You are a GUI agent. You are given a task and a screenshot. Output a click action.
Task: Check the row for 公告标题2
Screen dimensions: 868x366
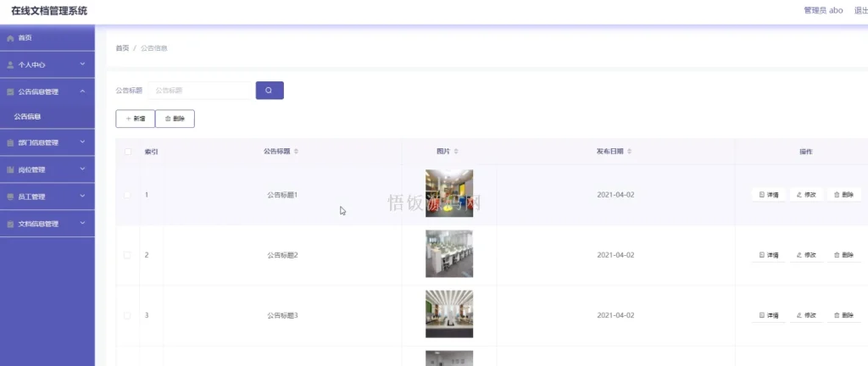[x=127, y=255]
